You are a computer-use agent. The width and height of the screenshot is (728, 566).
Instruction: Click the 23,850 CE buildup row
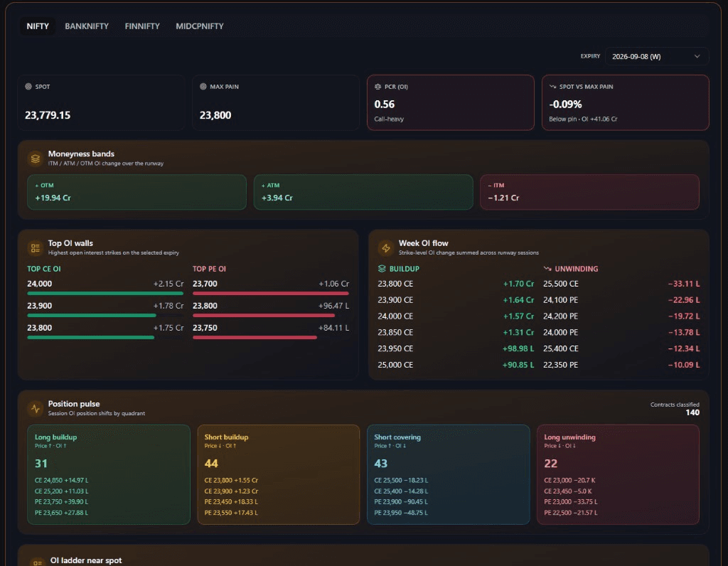pos(456,333)
